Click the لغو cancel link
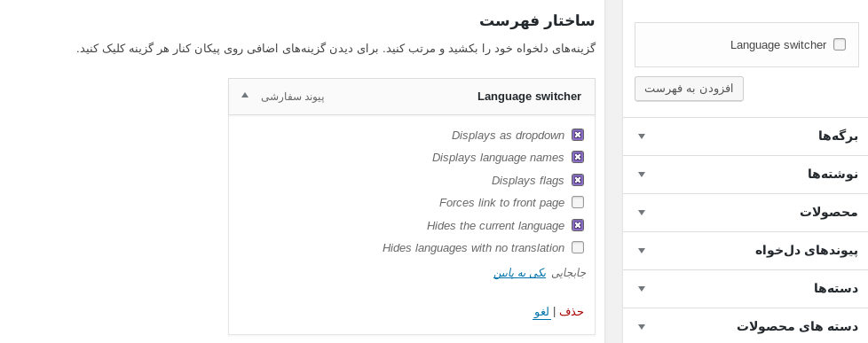This screenshot has height=343, width=868. 541,311
